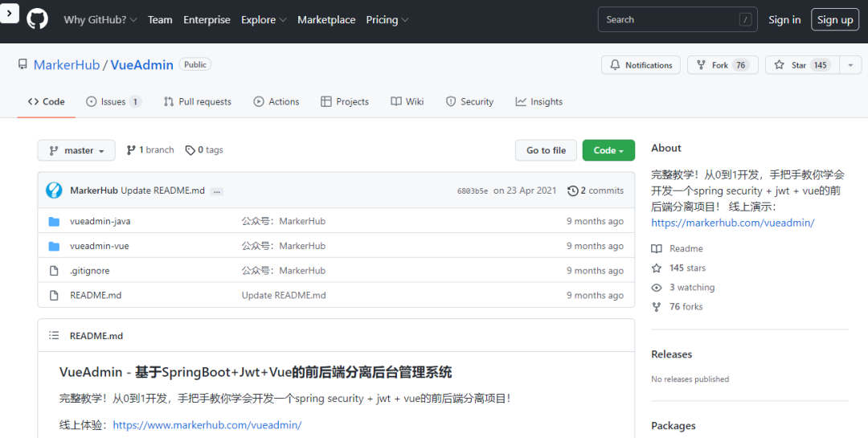Image resolution: width=868 pixels, height=438 pixels.
Task: Click the Notifications button
Action: tap(641, 65)
